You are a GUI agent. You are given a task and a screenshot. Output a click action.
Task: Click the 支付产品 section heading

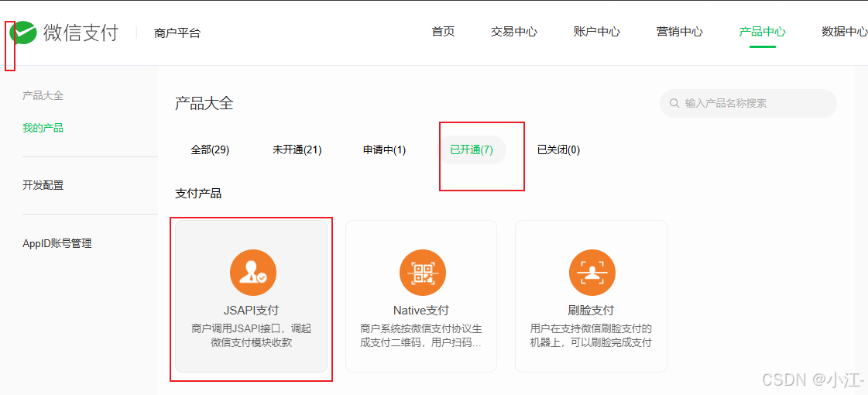click(198, 194)
